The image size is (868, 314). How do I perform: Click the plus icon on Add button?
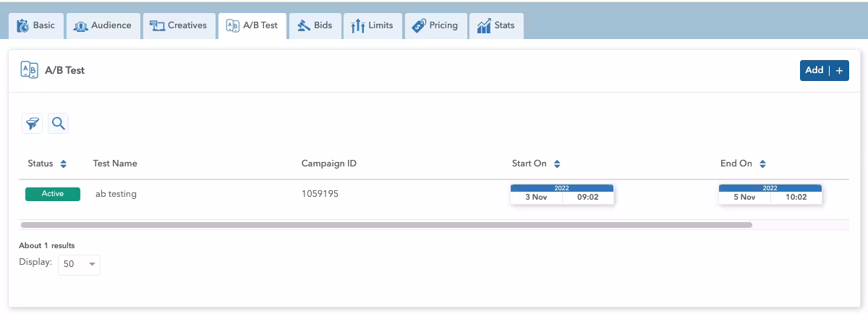pyautogui.click(x=839, y=71)
